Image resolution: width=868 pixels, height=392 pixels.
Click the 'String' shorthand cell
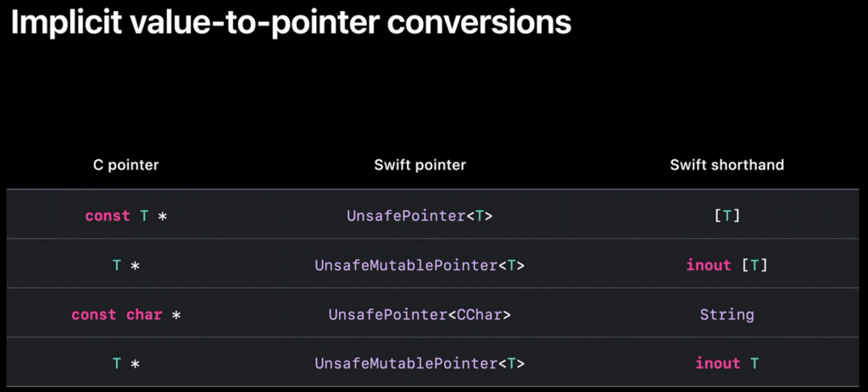726,315
